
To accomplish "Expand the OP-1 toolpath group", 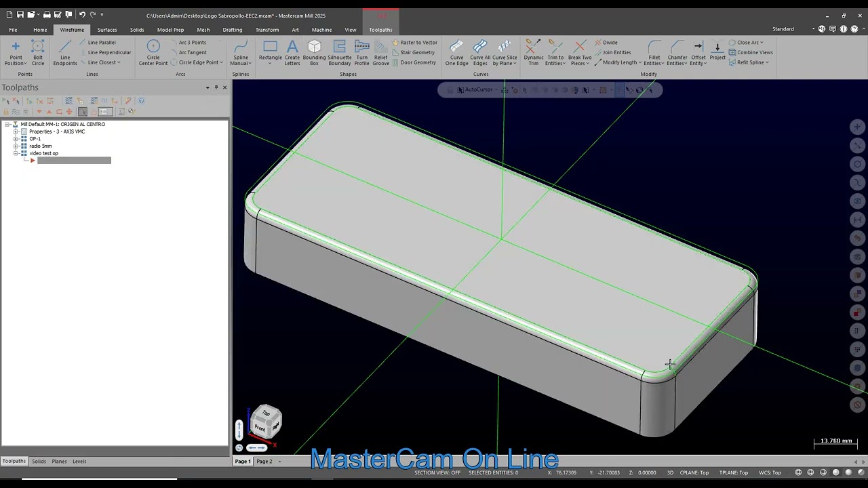I will [16, 139].
